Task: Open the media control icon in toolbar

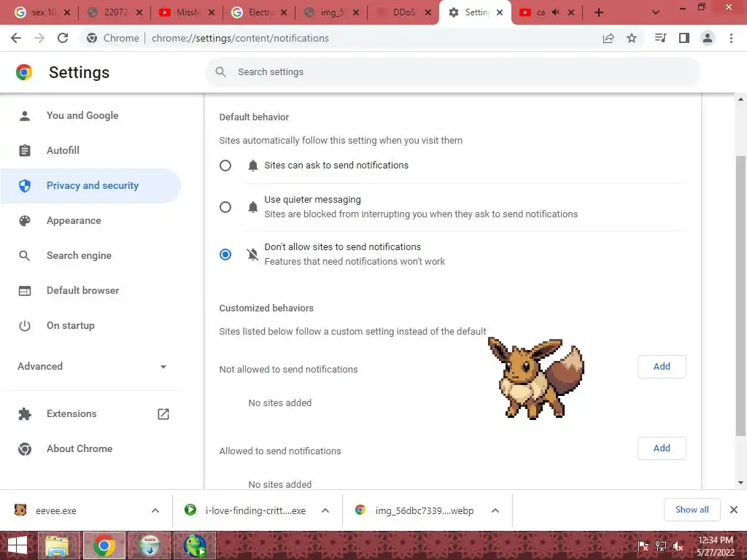Action: click(660, 38)
